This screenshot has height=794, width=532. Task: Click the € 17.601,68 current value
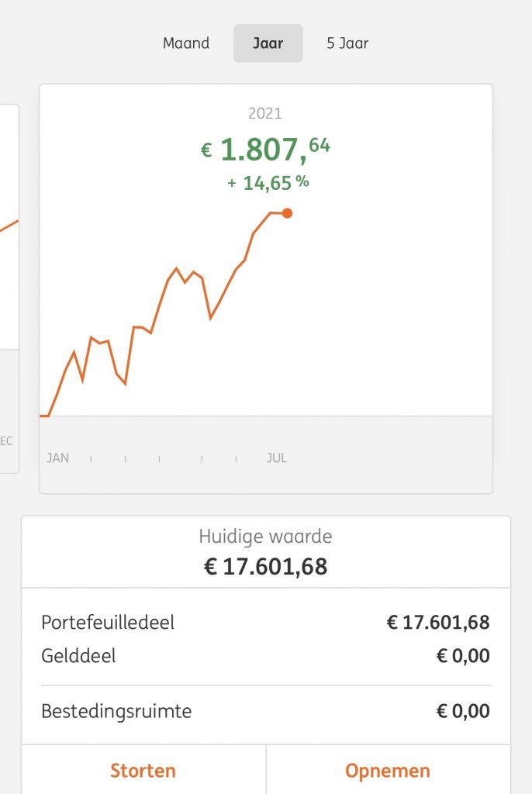(265, 566)
